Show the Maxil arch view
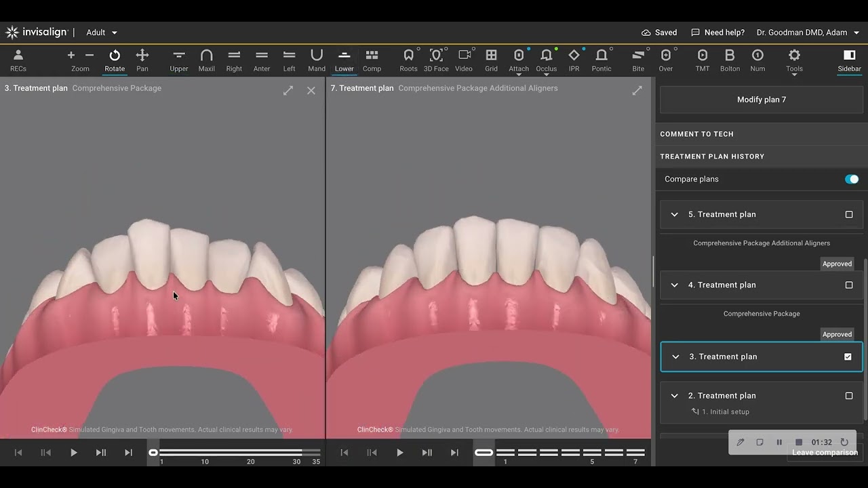Screen dimensions: 868x488 click(x=207, y=60)
